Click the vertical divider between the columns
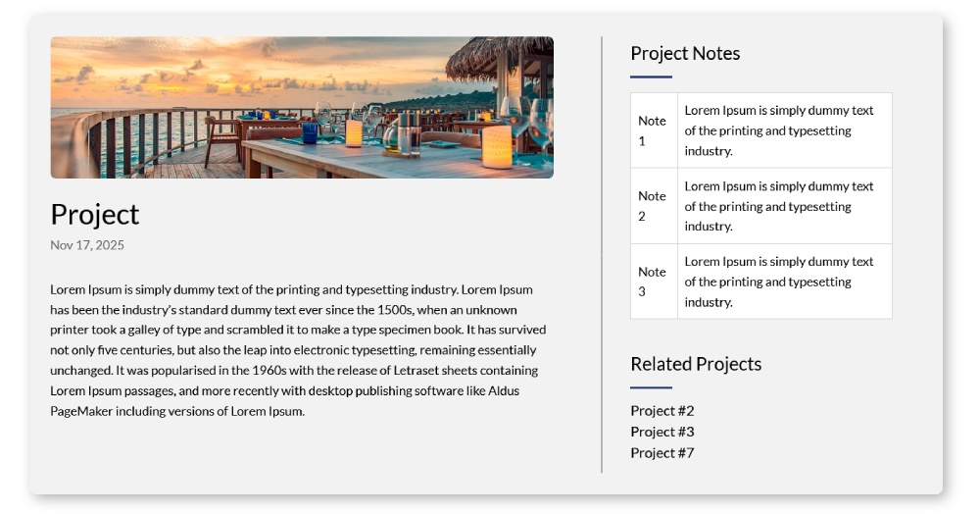 coord(602,255)
